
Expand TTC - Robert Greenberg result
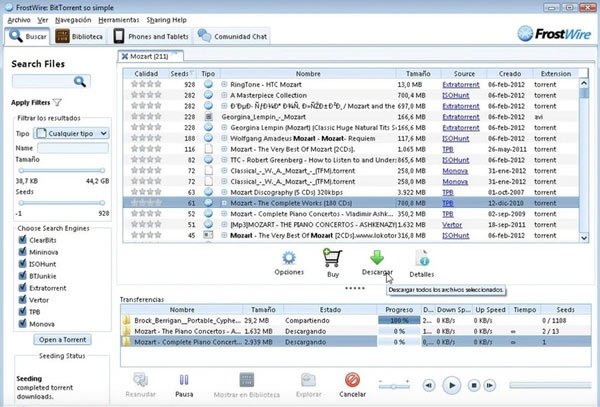pyautogui.click(x=224, y=160)
